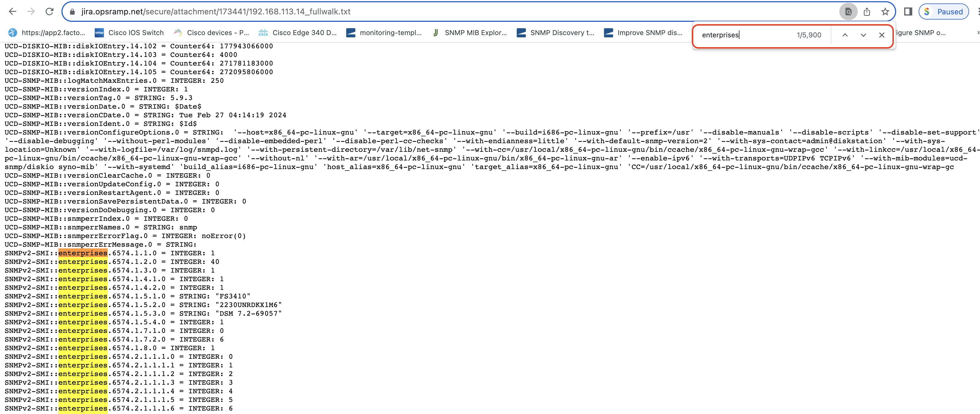980x414 pixels.
Task: Click the browser forward arrow
Action: coord(31,11)
